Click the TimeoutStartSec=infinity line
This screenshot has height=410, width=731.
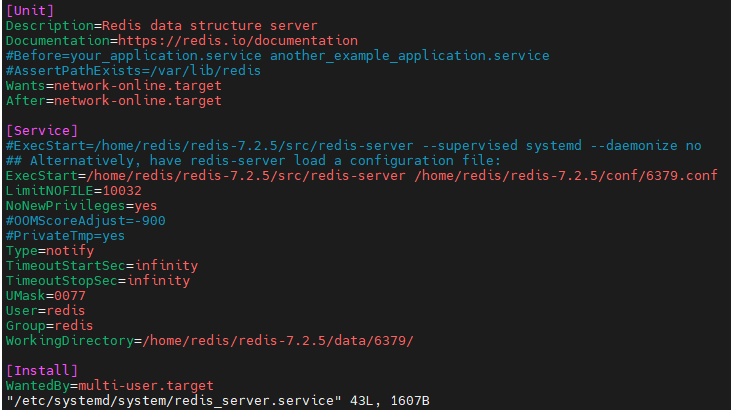pos(102,265)
